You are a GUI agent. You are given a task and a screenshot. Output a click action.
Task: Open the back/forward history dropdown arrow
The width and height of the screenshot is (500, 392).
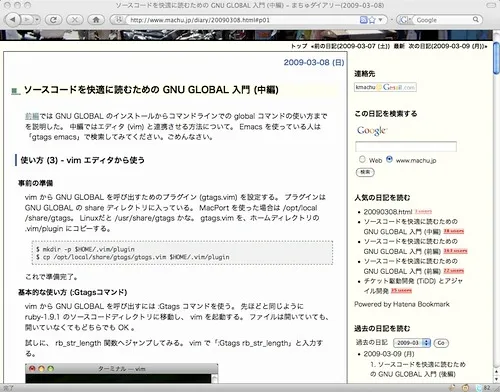coord(37,20)
